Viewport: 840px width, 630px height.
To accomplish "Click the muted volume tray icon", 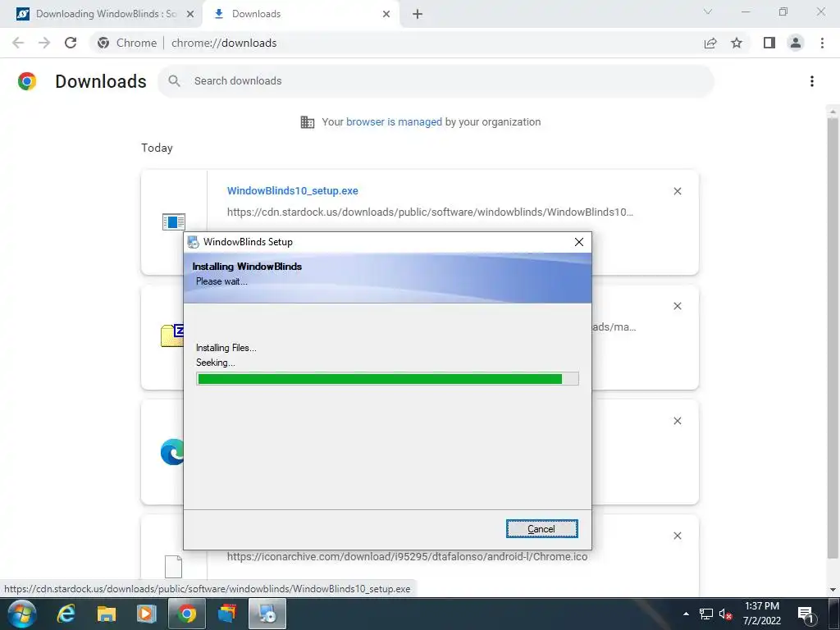I will [725, 614].
